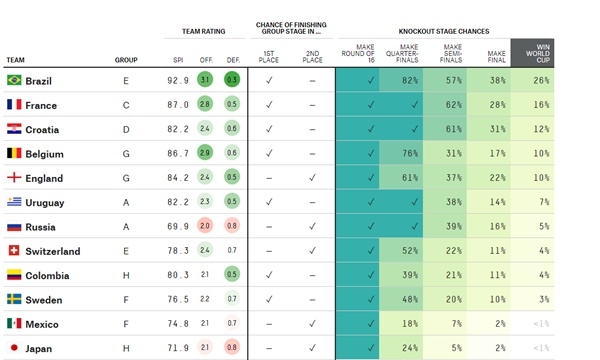The width and height of the screenshot is (600, 360).
Task: Select the England flag icon
Action: click(14, 178)
